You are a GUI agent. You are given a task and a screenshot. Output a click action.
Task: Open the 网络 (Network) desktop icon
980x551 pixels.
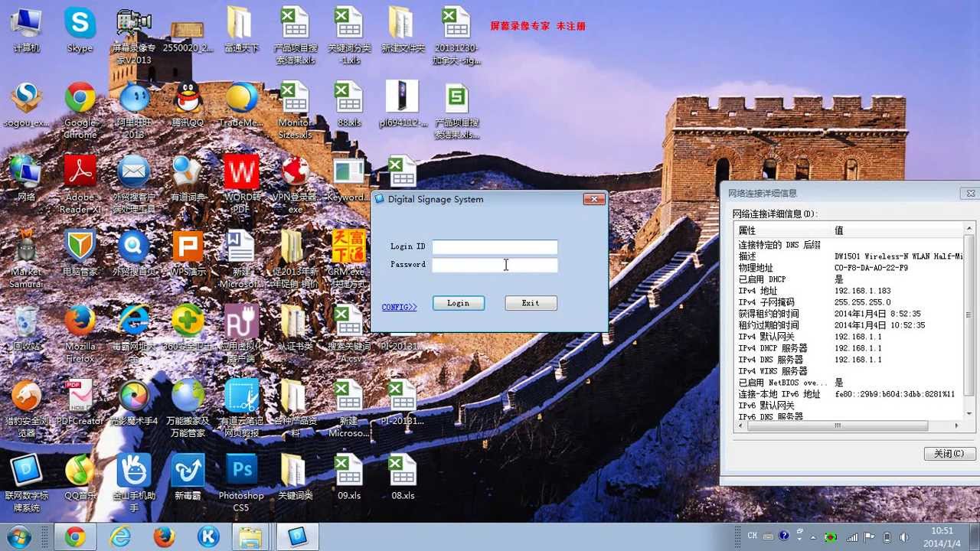pyautogui.click(x=26, y=178)
